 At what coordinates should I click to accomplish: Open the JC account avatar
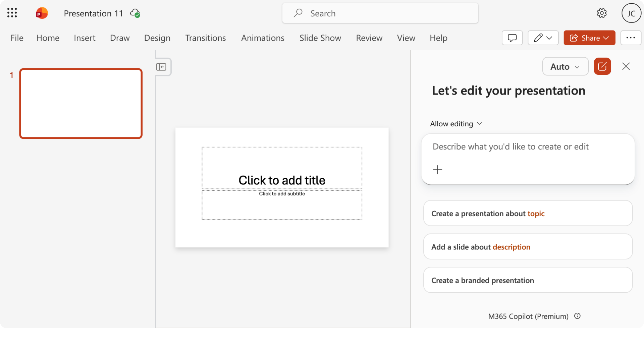point(631,13)
